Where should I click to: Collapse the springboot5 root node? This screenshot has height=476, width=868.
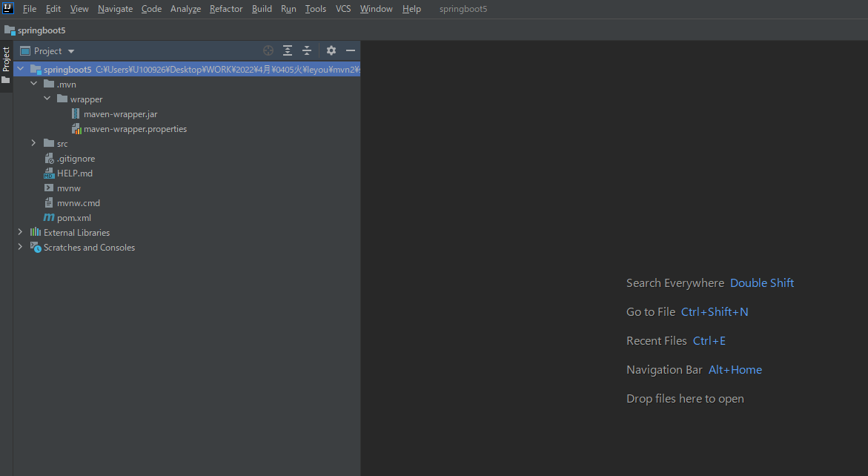21,69
